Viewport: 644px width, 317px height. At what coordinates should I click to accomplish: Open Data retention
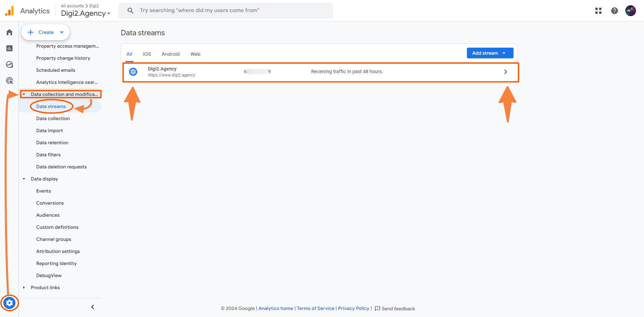tap(52, 143)
